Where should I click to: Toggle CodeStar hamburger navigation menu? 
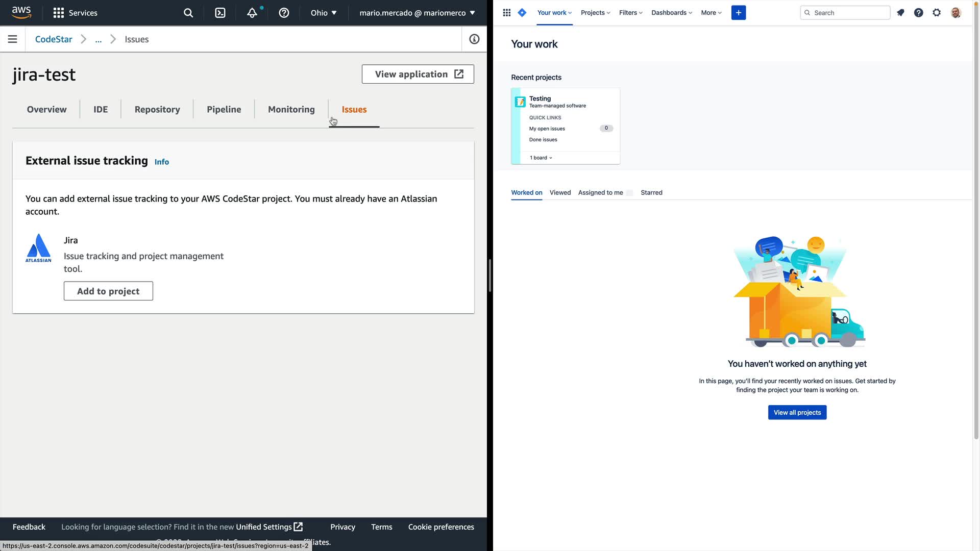coord(13,39)
